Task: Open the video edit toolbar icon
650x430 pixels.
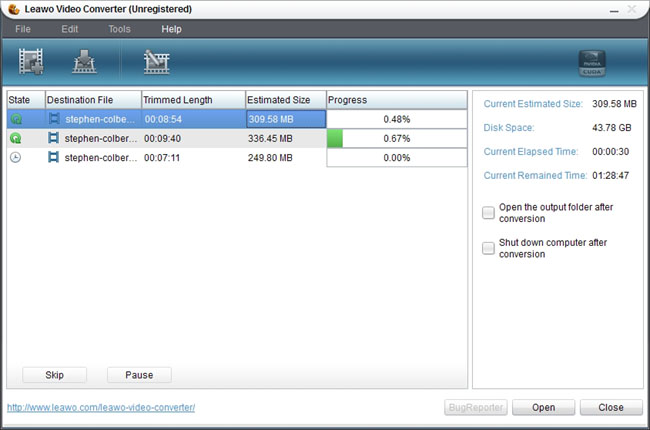Action: (x=157, y=62)
